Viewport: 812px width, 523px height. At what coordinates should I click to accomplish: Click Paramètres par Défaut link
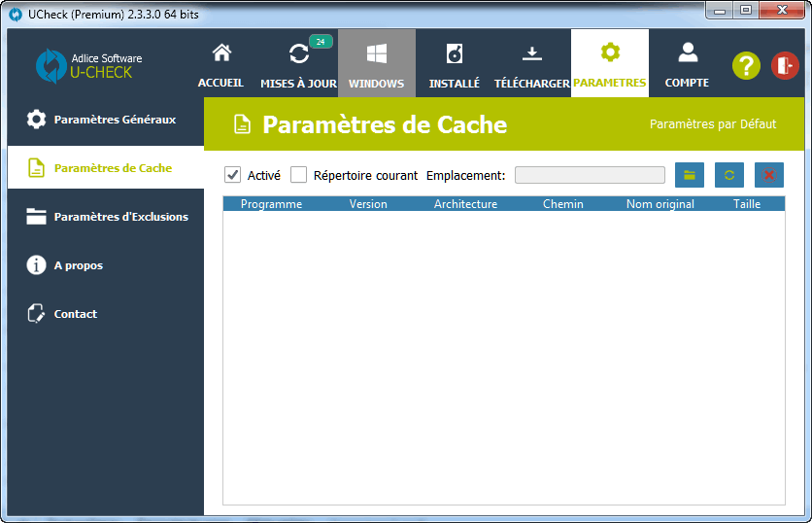(x=712, y=124)
